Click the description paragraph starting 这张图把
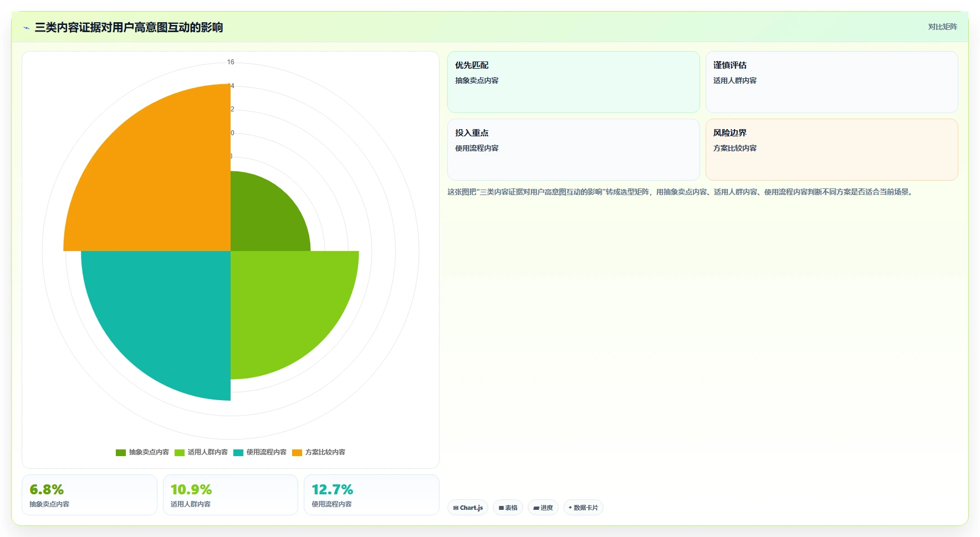The image size is (980, 537). tap(681, 192)
